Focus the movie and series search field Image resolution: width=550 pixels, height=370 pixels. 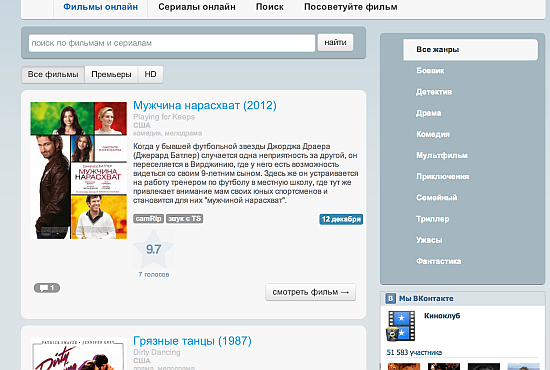point(172,43)
